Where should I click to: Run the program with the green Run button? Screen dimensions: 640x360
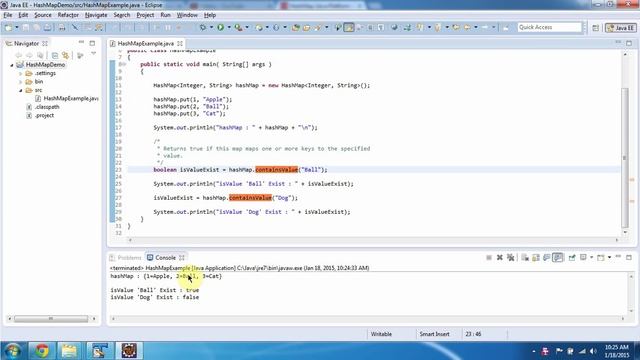coord(220,27)
